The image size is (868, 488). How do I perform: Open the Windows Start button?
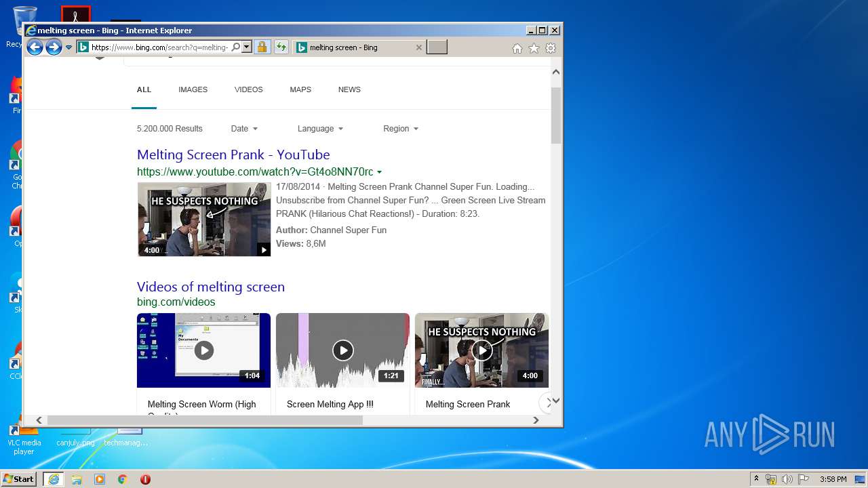(x=19, y=479)
